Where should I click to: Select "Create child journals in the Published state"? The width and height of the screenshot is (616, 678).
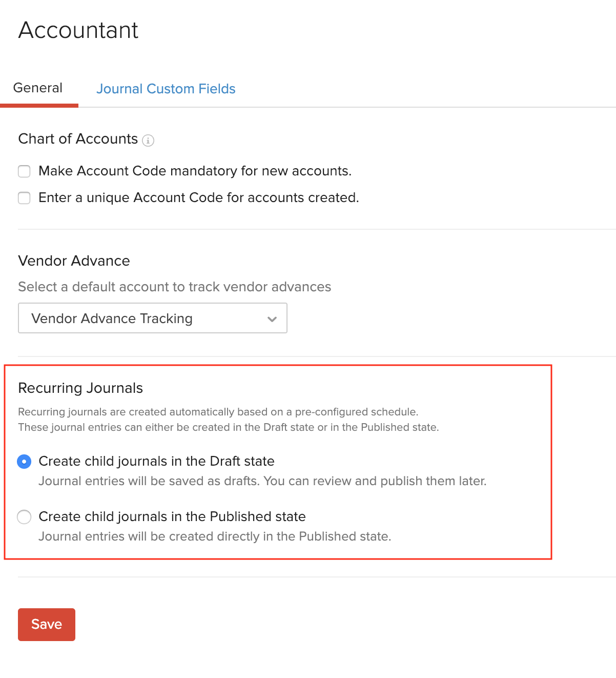(x=24, y=517)
